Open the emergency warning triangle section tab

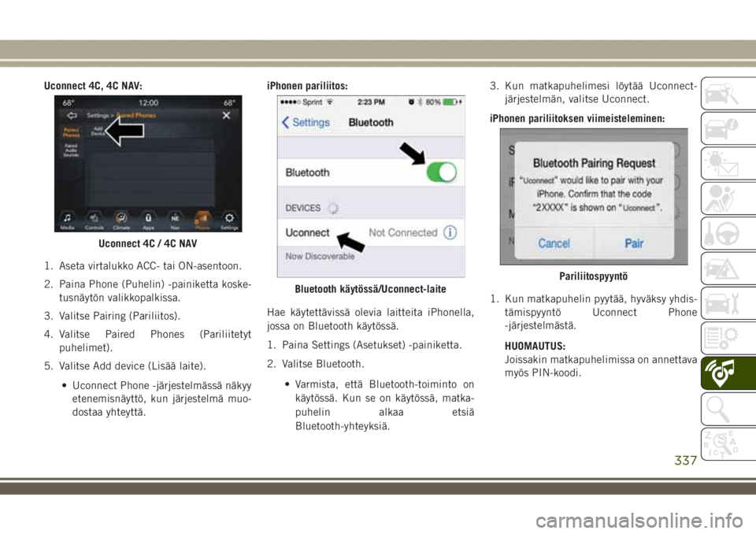coord(728,269)
